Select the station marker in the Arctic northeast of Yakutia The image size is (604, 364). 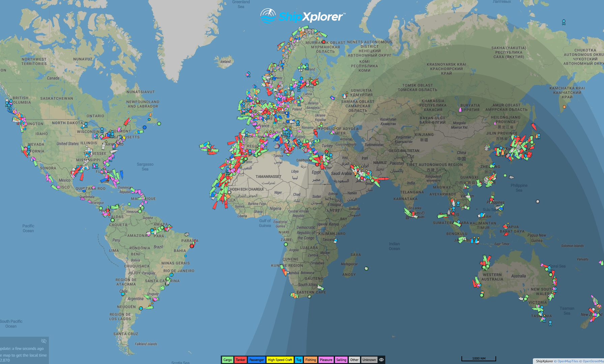564,22
